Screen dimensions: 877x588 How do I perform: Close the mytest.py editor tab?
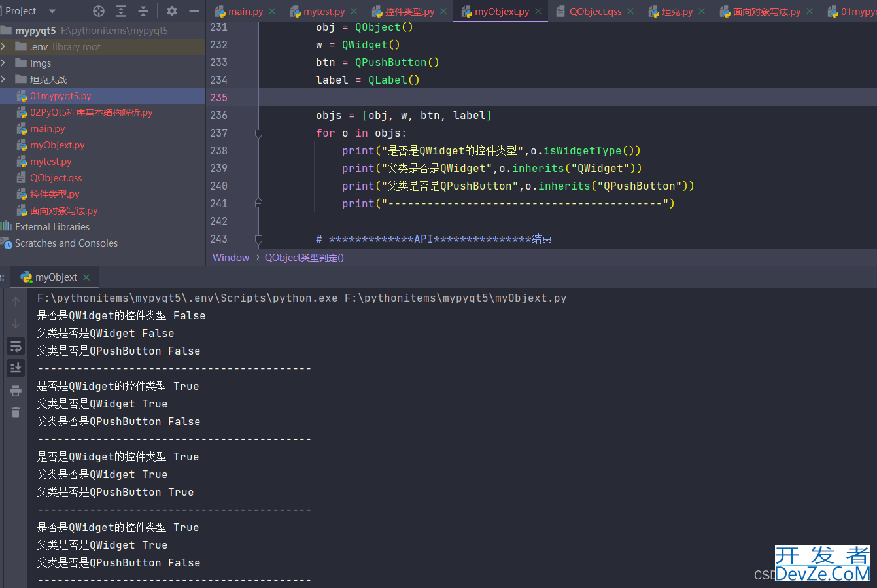coord(354,11)
